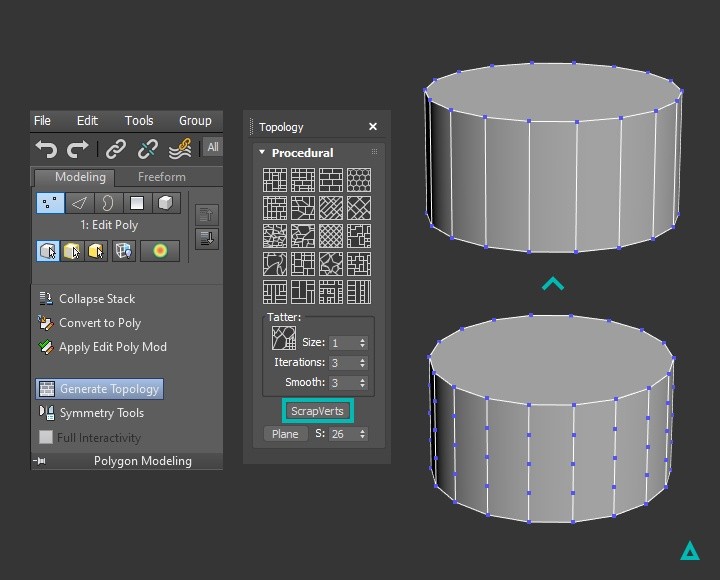Switch to the Freeform tab

[161, 177]
